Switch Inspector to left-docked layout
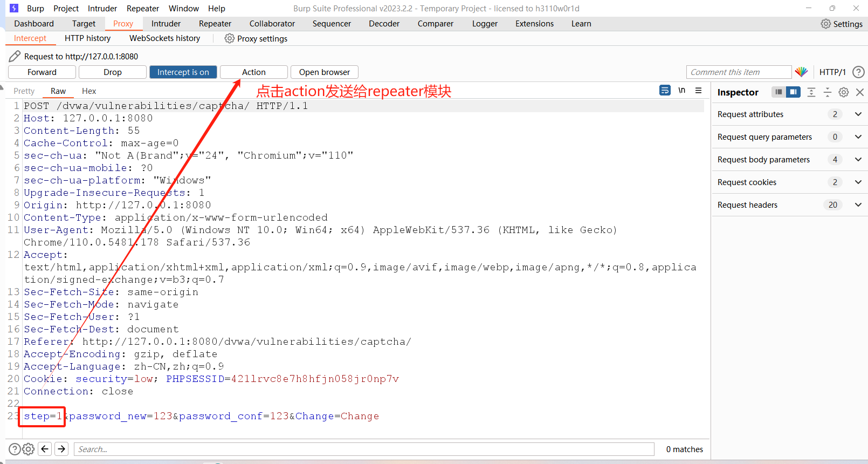868x464 pixels. point(779,92)
